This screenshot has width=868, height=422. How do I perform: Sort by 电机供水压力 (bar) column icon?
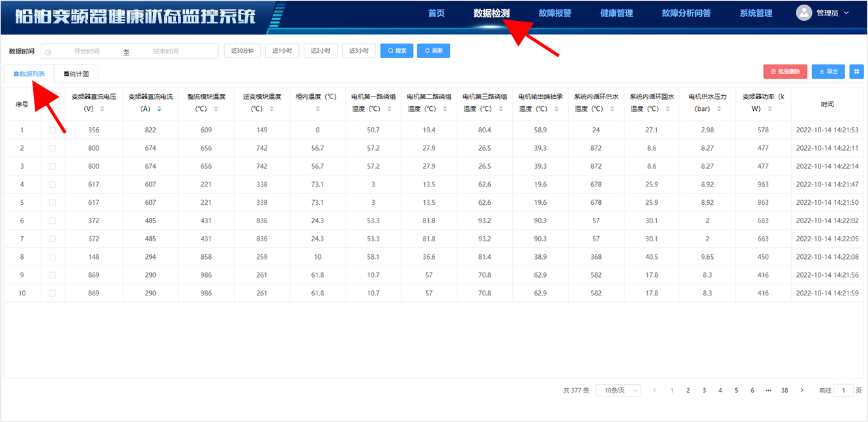[x=719, y=109]
